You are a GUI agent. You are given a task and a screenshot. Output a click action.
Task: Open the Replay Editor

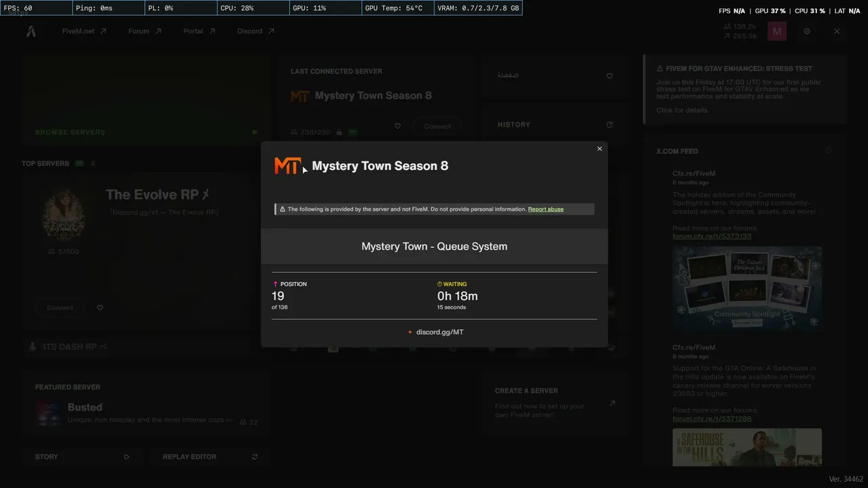tap(210, 457)
